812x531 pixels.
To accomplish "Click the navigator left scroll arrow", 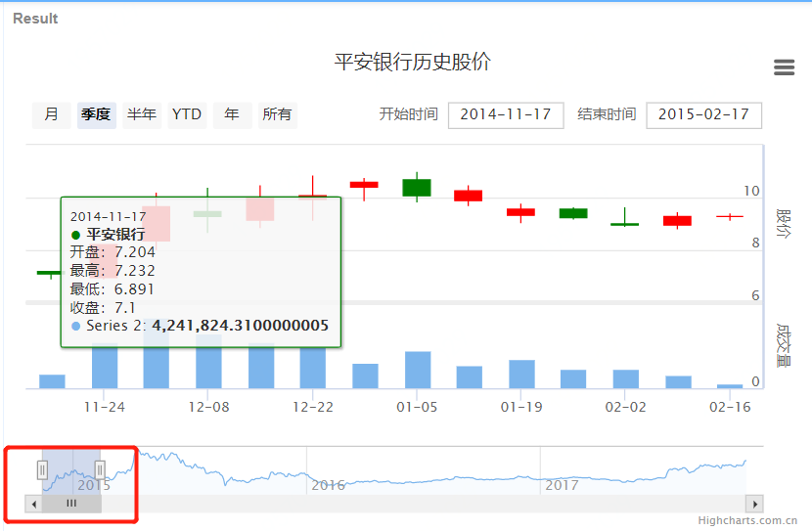I will pyautogui.click(x=34, y=504).
